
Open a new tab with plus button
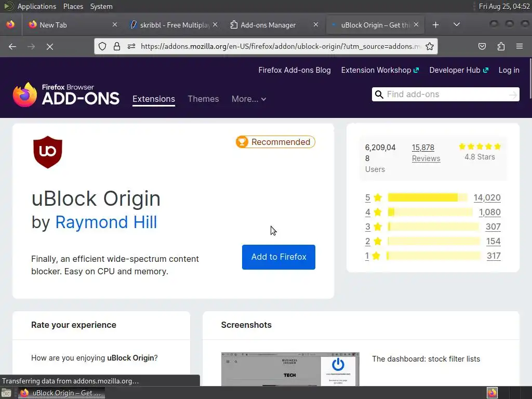436,25
